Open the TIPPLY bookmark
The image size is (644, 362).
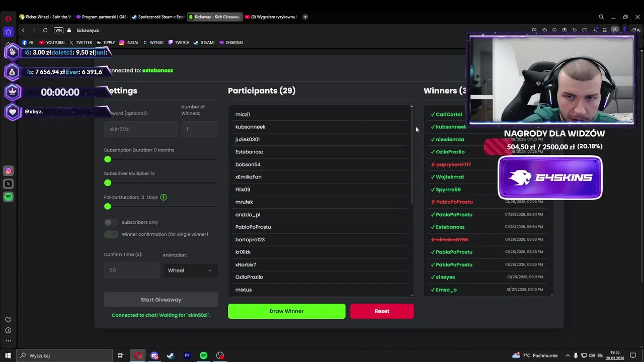pyautogui.click(x=106, y=42)
